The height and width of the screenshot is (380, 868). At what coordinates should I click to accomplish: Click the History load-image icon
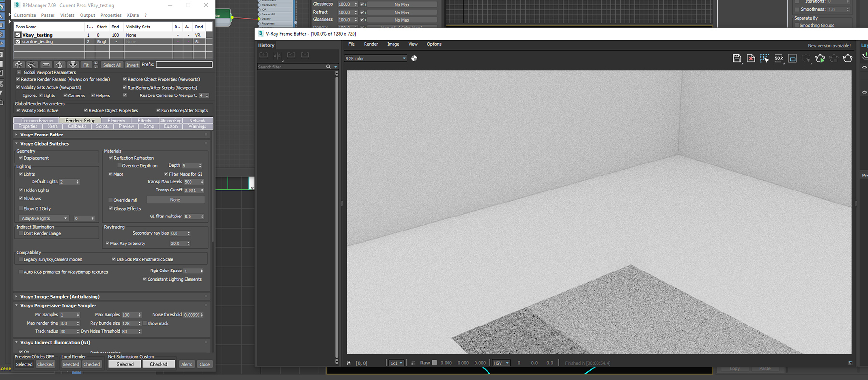tap(291, 55)
